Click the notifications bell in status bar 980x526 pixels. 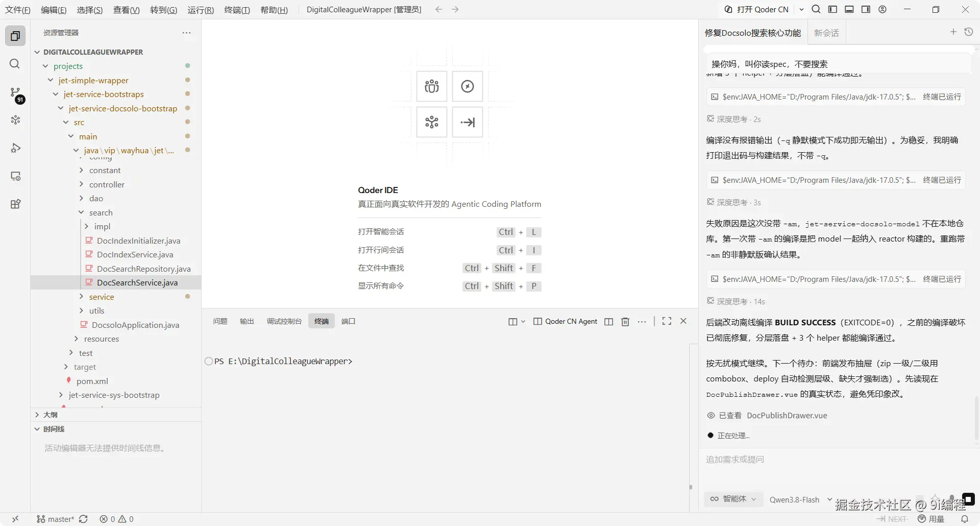coord(965,519)
